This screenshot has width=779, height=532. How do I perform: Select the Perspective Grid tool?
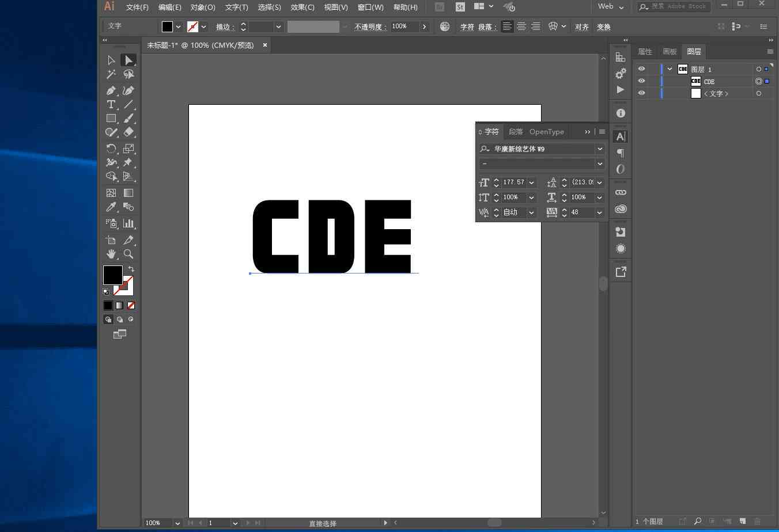[x=128, y=176]
